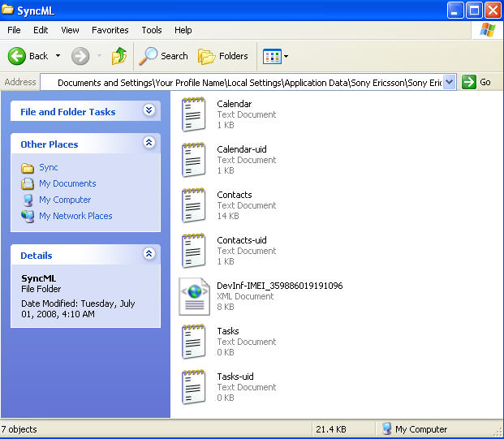Follow the My Computer link in Other Places
Screen dimensions: 504x439
(65, 200)
